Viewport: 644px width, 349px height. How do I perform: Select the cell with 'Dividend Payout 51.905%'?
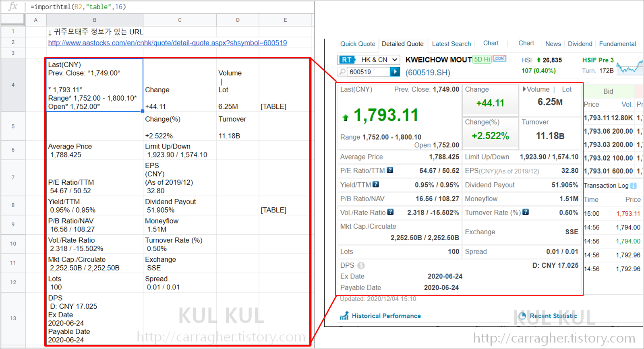coord(180,206)
